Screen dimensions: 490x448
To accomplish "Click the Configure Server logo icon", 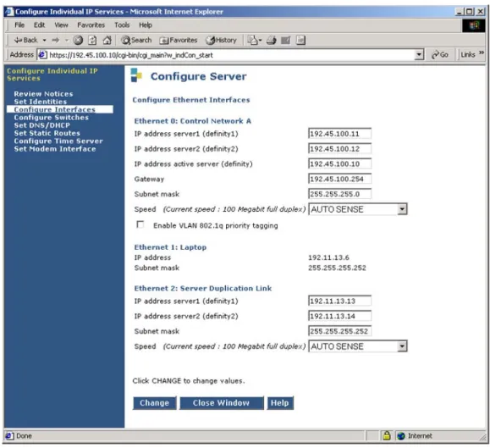I will tap(136, 75).
